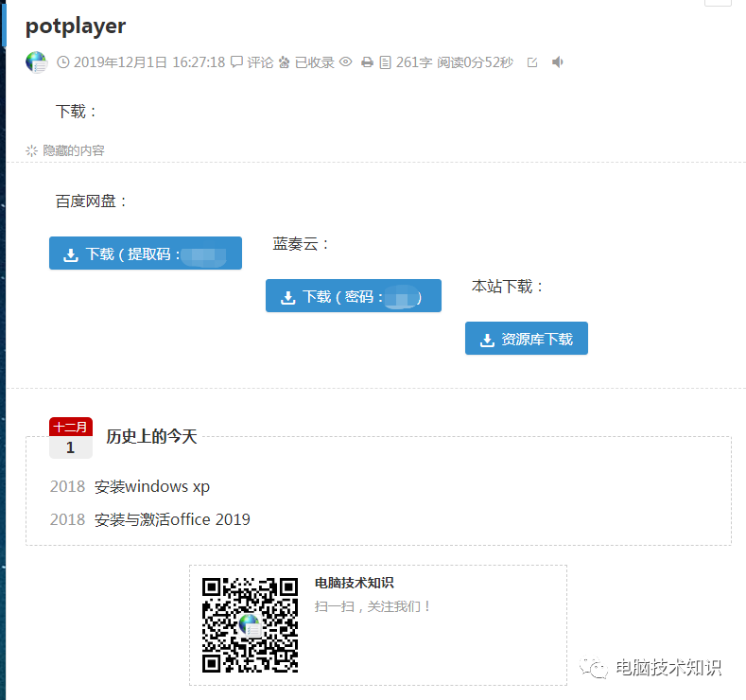Click the clock icon beside the post date
The height and width of the screenshot is (700, 746).
coord(63,62)
